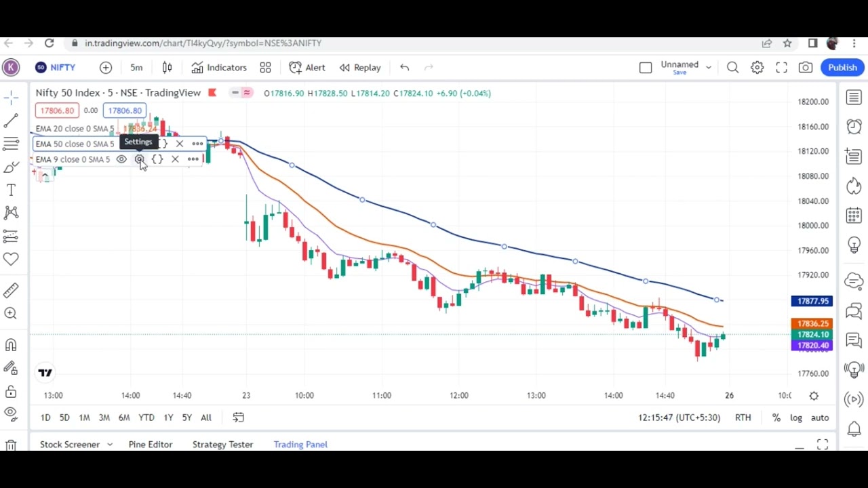Open more options for EMA 50 indicator
The height and width of the screenshot is (488, 868).
(x=197, y=144)
